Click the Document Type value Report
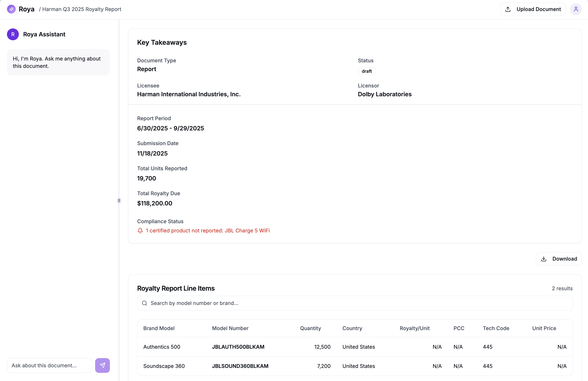588x381 pixels. pyautogui.click(x=146, y=69)
